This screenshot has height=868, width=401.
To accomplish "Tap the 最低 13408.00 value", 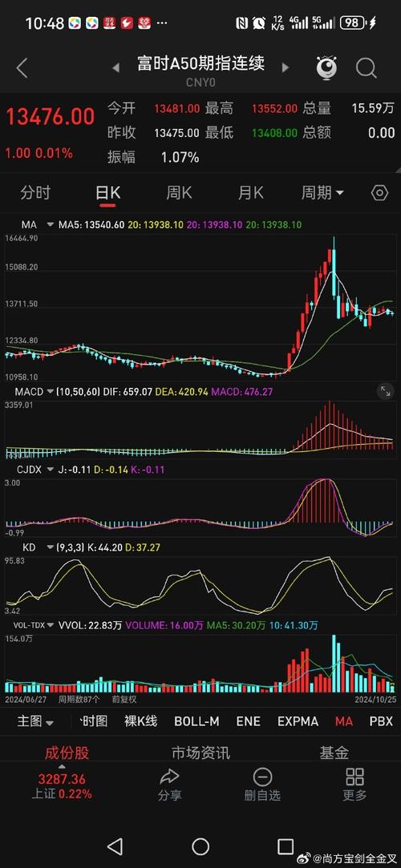I will (x=274, y=133).
